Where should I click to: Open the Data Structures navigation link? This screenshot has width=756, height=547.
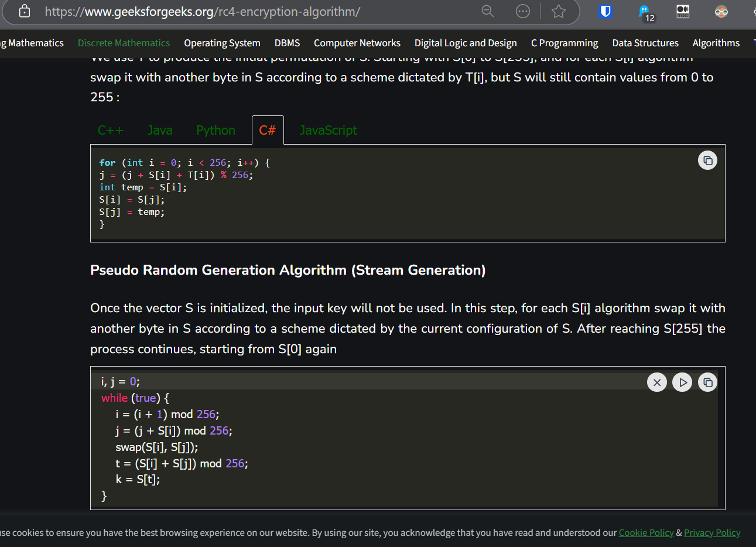coord(645,43)
